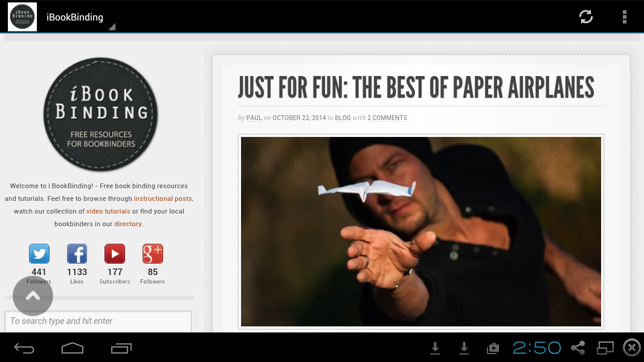Open the Facebook likes icon
Image resolution: width=644 pixels, height=362 pixels.
coord(77,254)
